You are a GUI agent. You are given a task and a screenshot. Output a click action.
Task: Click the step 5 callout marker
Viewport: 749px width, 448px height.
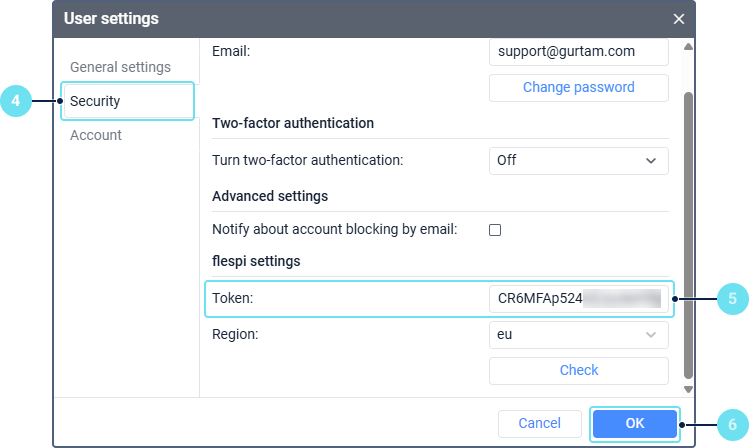pyautogui.click(x=732, y=298)
